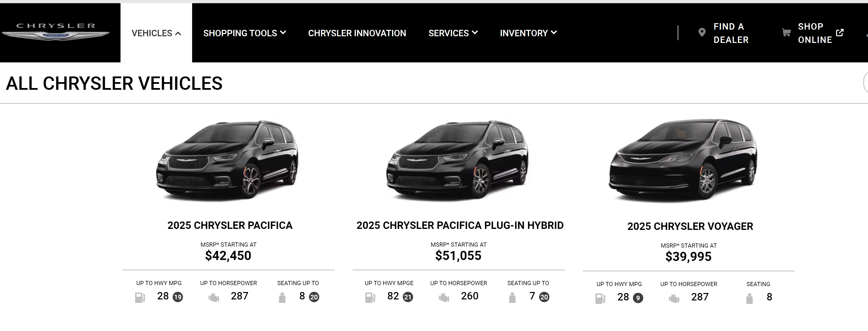This screenshot has height=331, width=868.
Task: Expand the Services dropdown
Action: click(453, 33)
